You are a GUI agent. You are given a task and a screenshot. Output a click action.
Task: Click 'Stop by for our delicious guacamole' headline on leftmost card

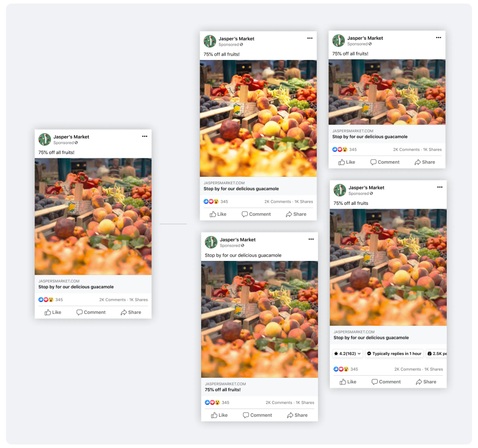[76, 287]
